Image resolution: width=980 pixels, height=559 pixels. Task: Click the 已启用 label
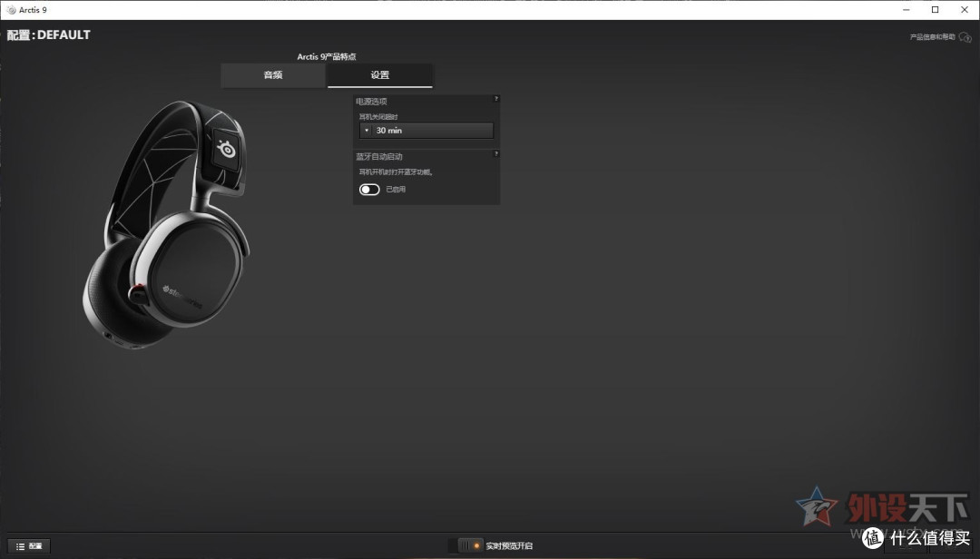tap(396, 190)
